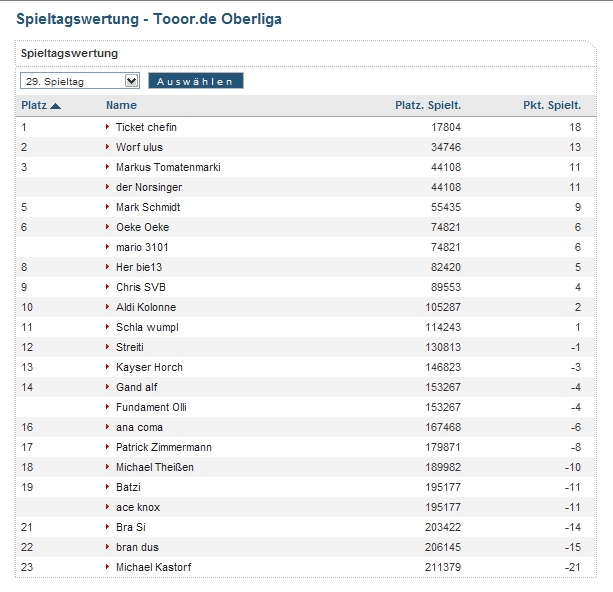Click arrow icon beside Michael Kastorf

click(108, 567)
